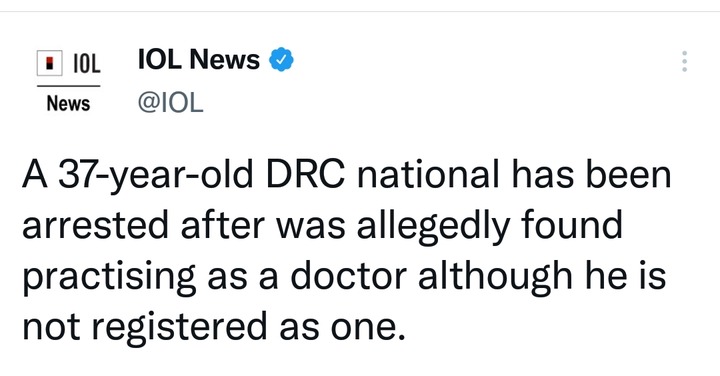
Task: Click the final words 'as one.'
Action: (343, 327)
